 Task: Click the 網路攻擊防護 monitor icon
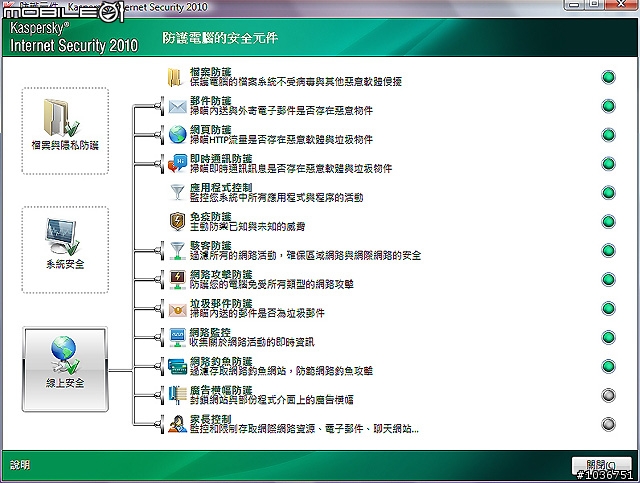click(x=177, y=279)
